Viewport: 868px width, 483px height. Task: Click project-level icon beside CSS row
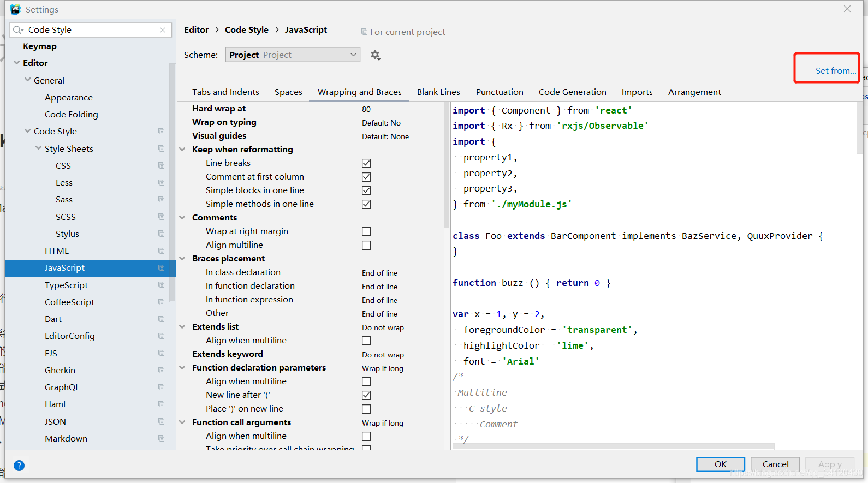click(161, 165)
